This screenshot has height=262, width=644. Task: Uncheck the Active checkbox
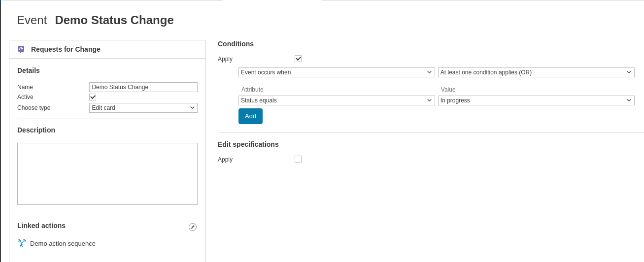93,97
